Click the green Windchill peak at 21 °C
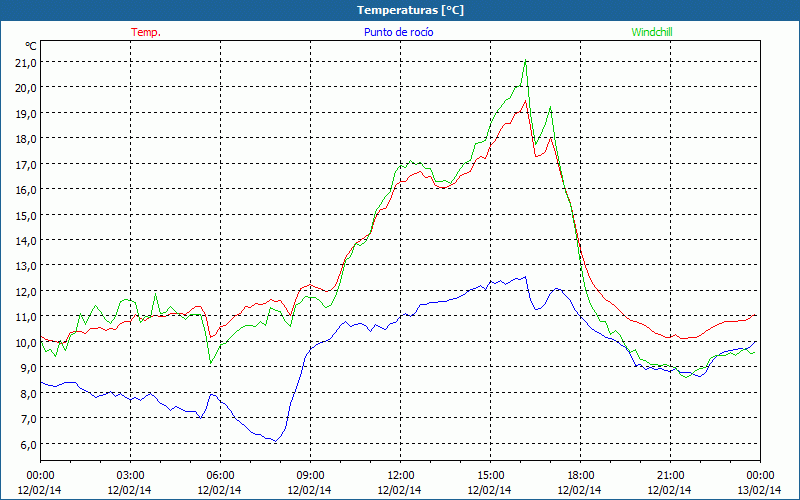Image resolution: width=800 pixels, height=500 pixels. pos(526,60)
